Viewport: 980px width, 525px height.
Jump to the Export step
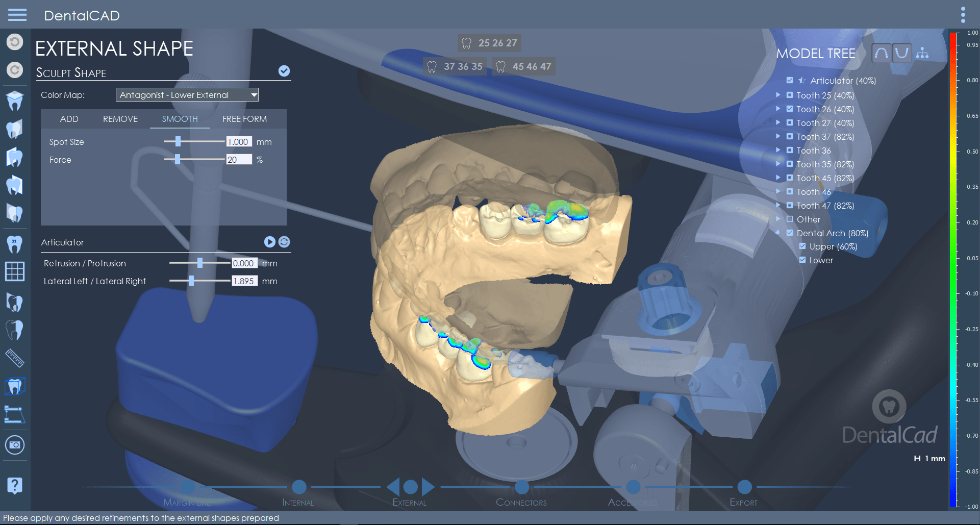coord(744,487)
